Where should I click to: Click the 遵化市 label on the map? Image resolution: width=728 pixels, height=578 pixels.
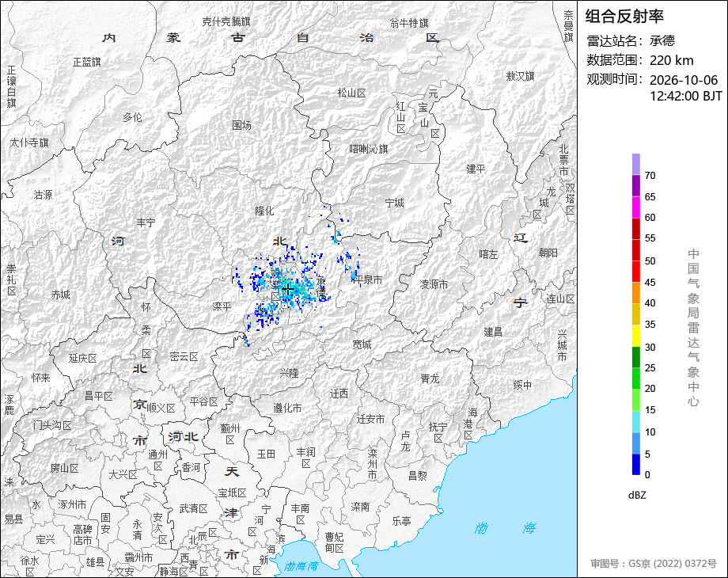coord(287,408)
